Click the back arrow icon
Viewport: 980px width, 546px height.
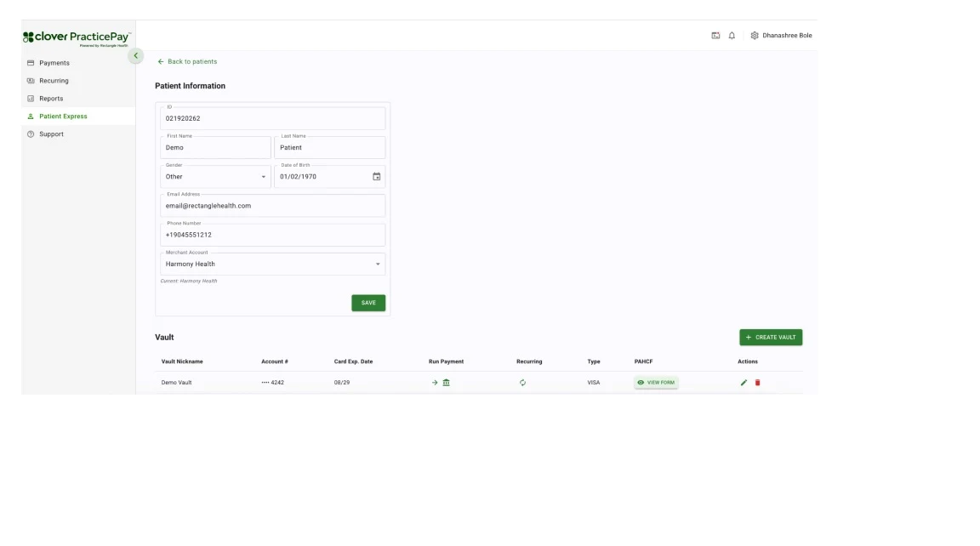click(x=161, y=62)
